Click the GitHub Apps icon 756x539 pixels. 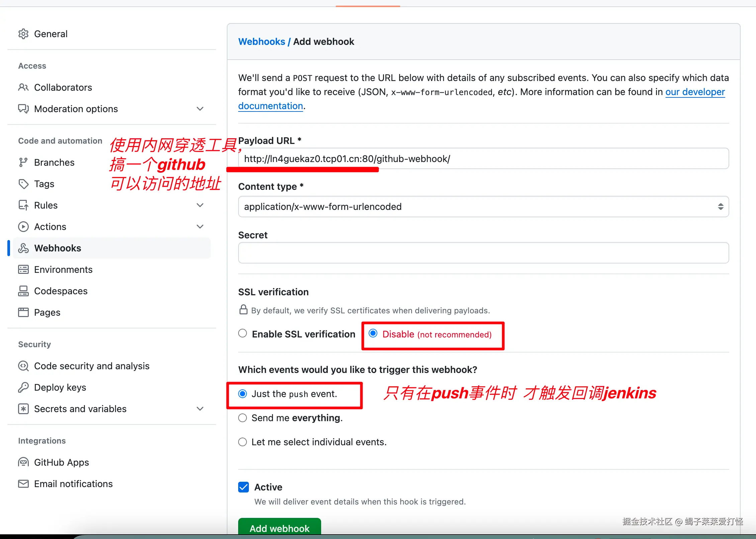coord(23,462)
